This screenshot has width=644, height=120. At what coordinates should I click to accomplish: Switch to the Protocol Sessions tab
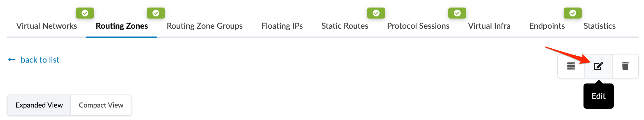point(418,26)
